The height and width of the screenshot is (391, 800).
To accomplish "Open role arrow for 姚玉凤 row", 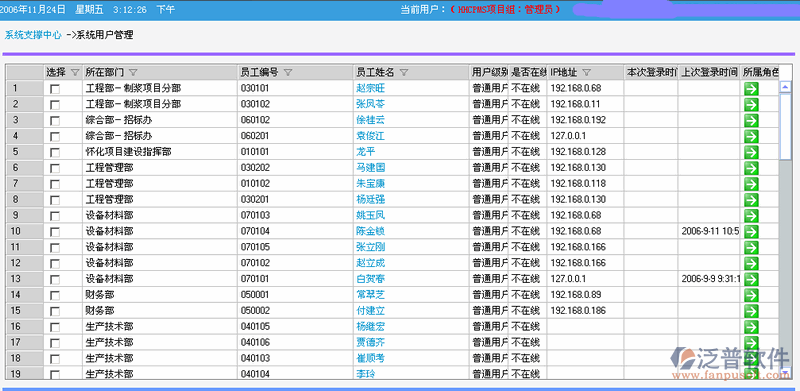I will [751, 215].
